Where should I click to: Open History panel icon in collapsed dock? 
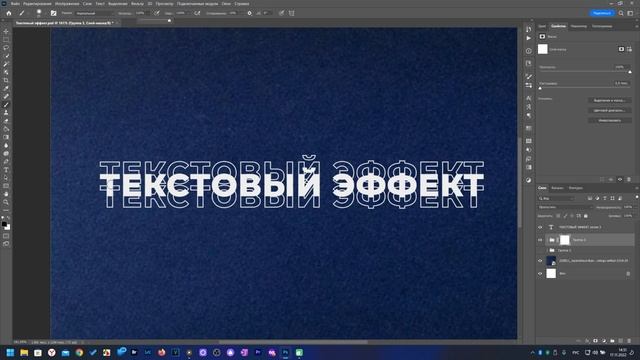coord(529,29)
